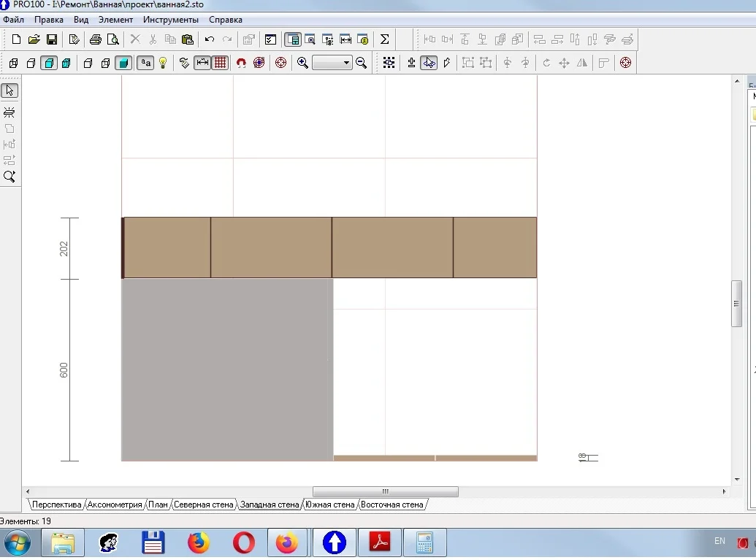Expand the left toolbar zoom tool flyout

[9, 177]
